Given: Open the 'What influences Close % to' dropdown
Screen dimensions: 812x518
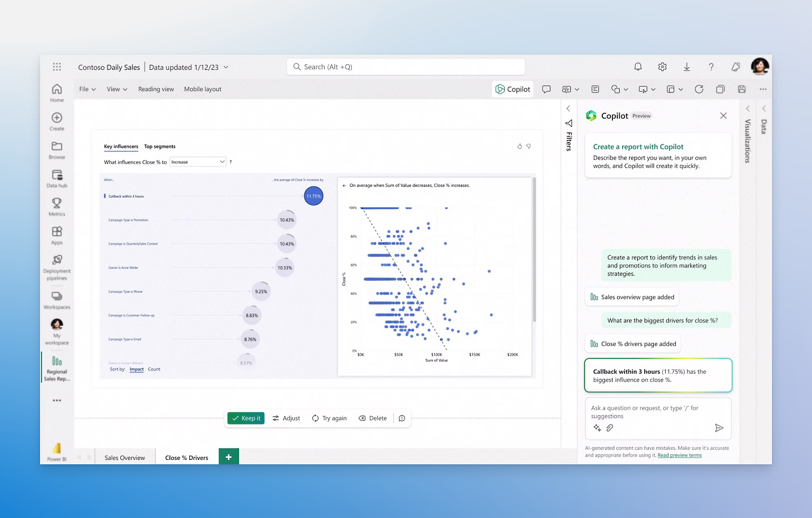Looking at the screenshot, I should click(x=198, y=161).
